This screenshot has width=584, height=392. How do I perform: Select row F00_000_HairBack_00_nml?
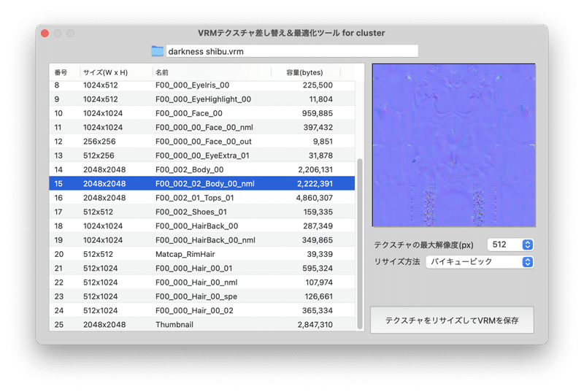click(202, 240)
